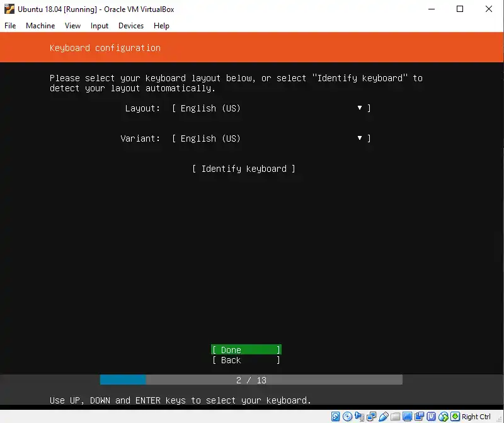Screen dimensions: 504x423
Task: Click the shared folders status icon
Action: point(395,417)
